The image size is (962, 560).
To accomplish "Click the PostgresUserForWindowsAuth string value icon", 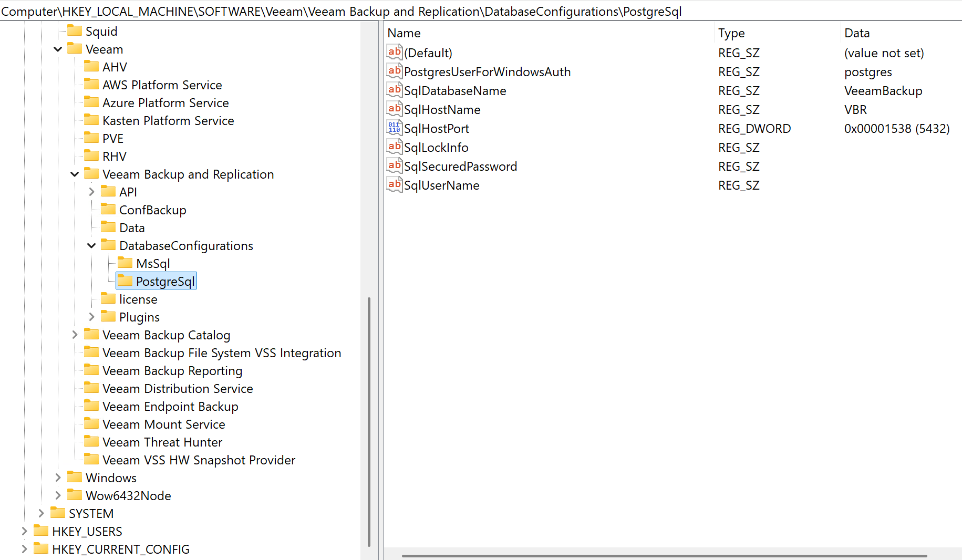I will click(x=394, y=71).
